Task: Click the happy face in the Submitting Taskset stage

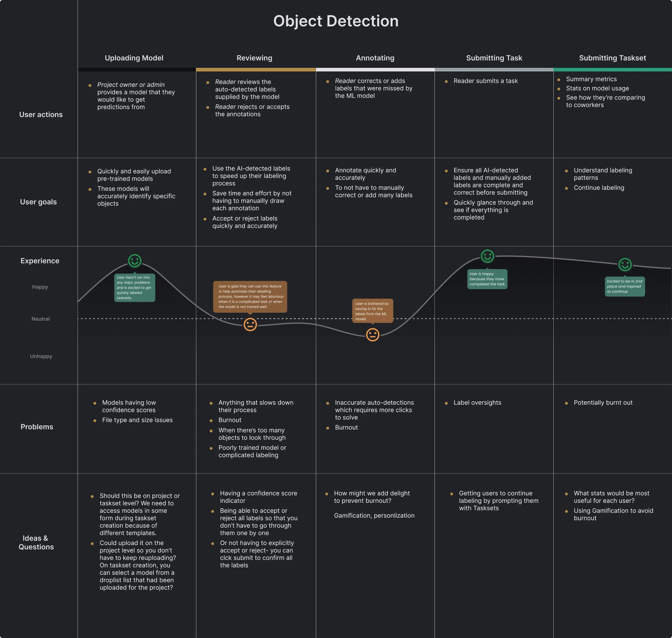Action: 625,265
